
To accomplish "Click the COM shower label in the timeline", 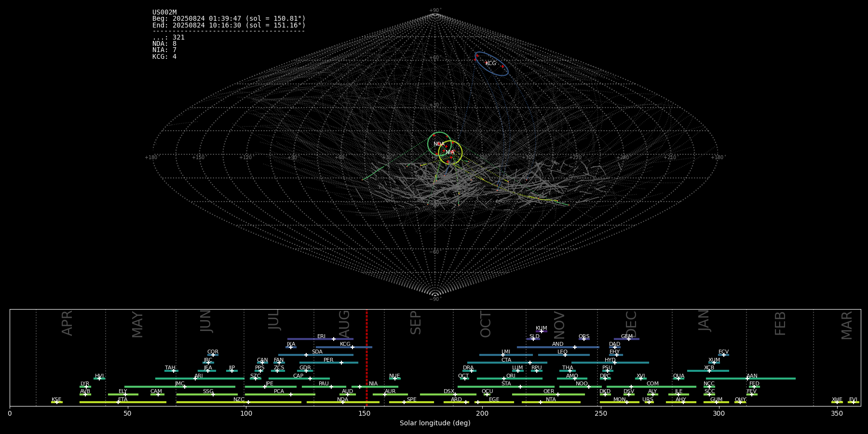I will point(652,384).
